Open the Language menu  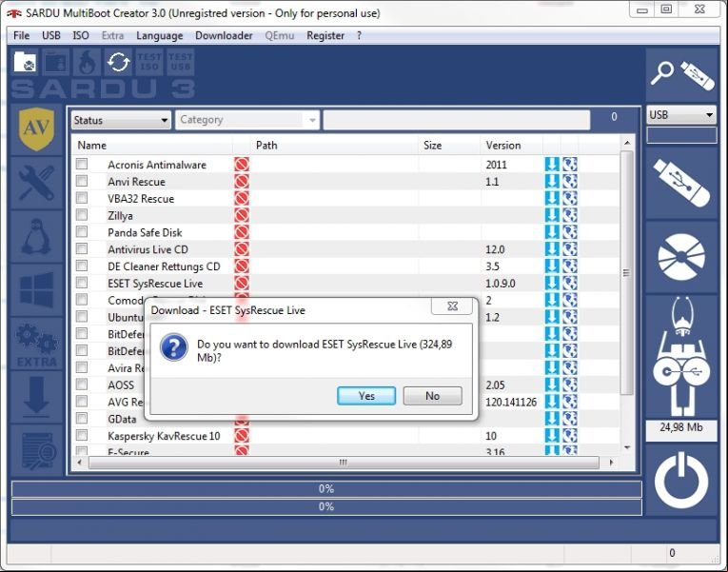160,36
